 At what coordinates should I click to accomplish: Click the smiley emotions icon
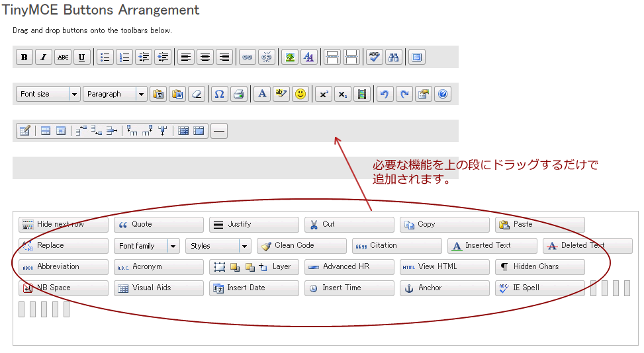tap(300, 94)
